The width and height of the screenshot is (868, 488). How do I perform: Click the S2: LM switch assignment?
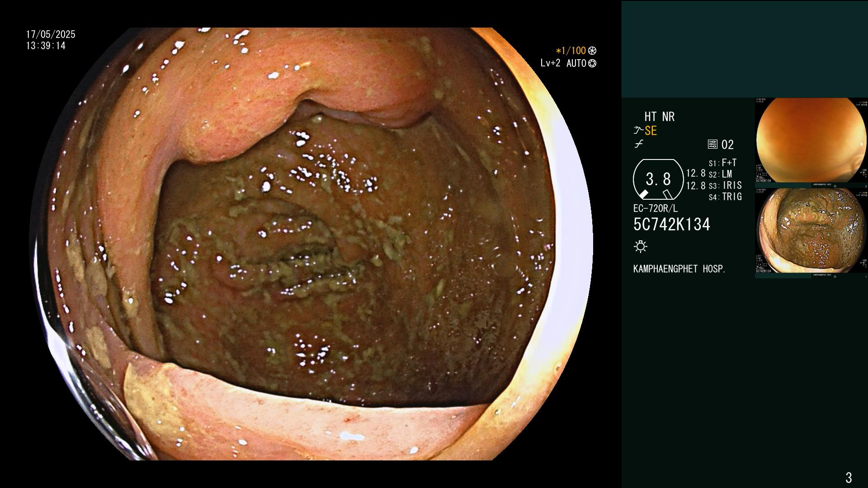(720, 174)
